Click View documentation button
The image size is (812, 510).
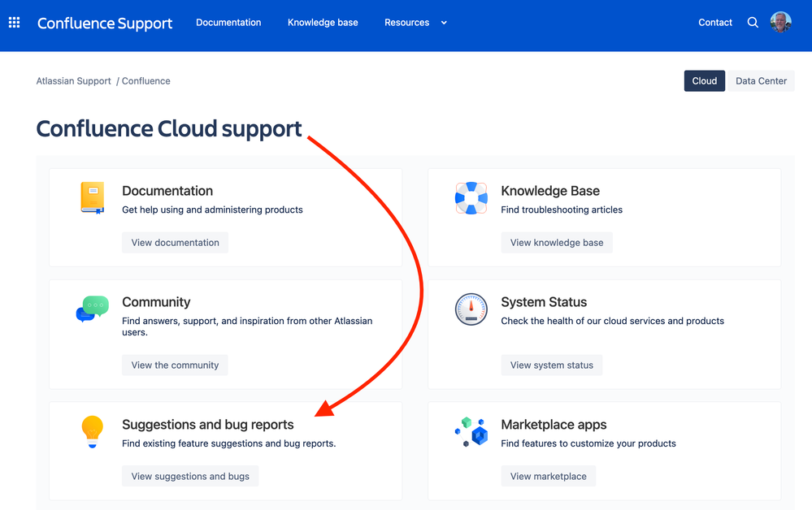[x=175, y=243]
